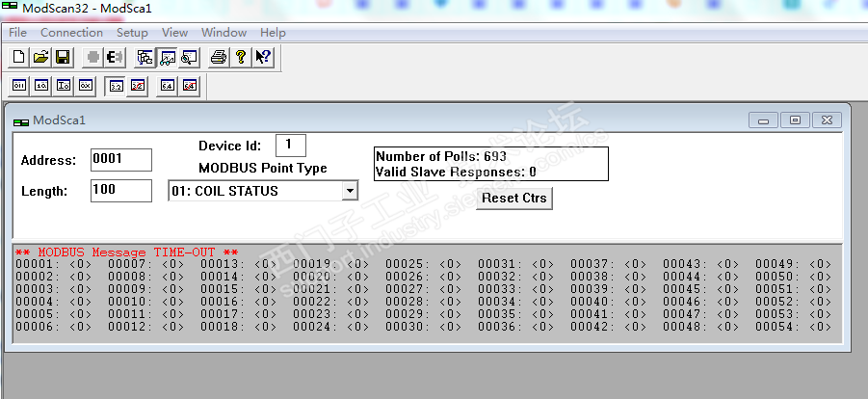The height and width of the screenshot is (399, 868).
Task: Select the coil entry 00012: <0>
Action: tap(145, 327)
